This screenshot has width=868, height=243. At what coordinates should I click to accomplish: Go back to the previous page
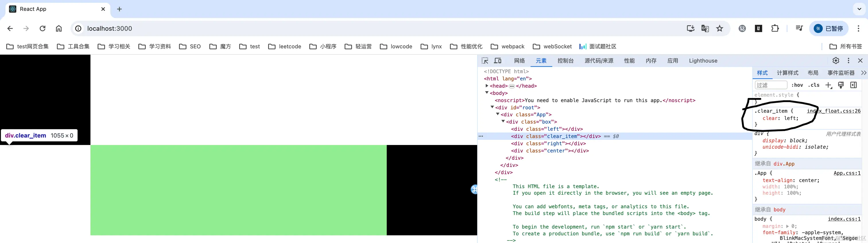(x=10, y=29)
